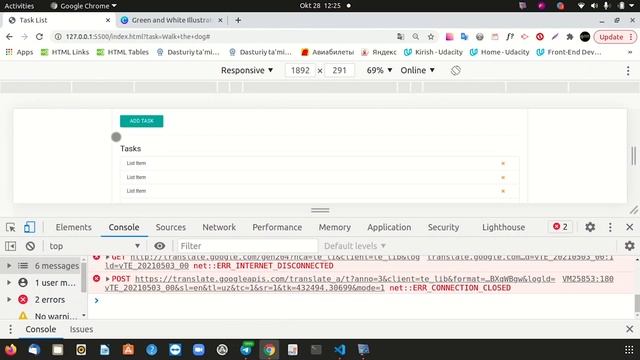Screen dimensions: 640x360
Task: Switch to the Application tab
Action: click(x=389, y=227)
